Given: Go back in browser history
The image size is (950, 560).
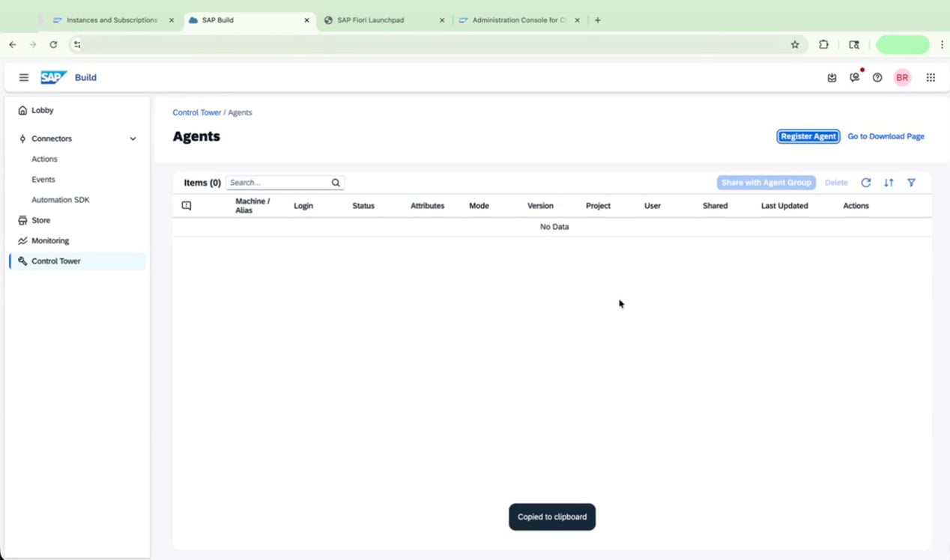Looking at the screenshot, I should pyautogui.click(x=12, y=45).
